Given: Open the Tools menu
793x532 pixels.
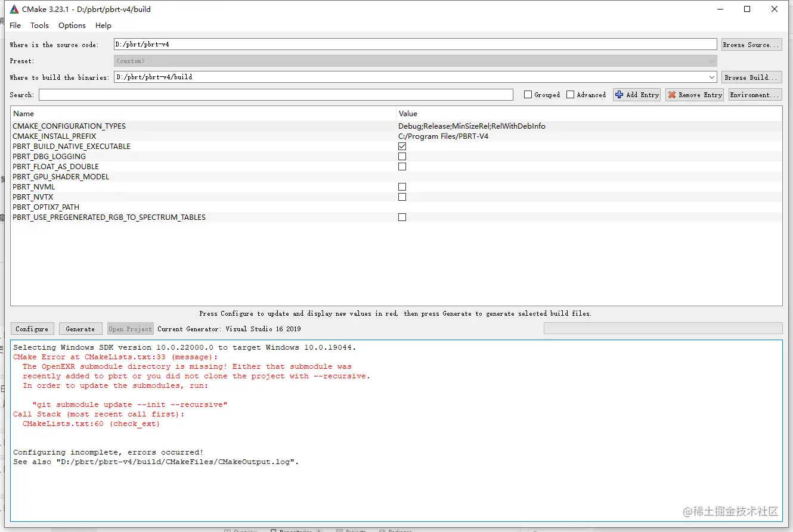Looking at the screenshot, I should [40, 26].
